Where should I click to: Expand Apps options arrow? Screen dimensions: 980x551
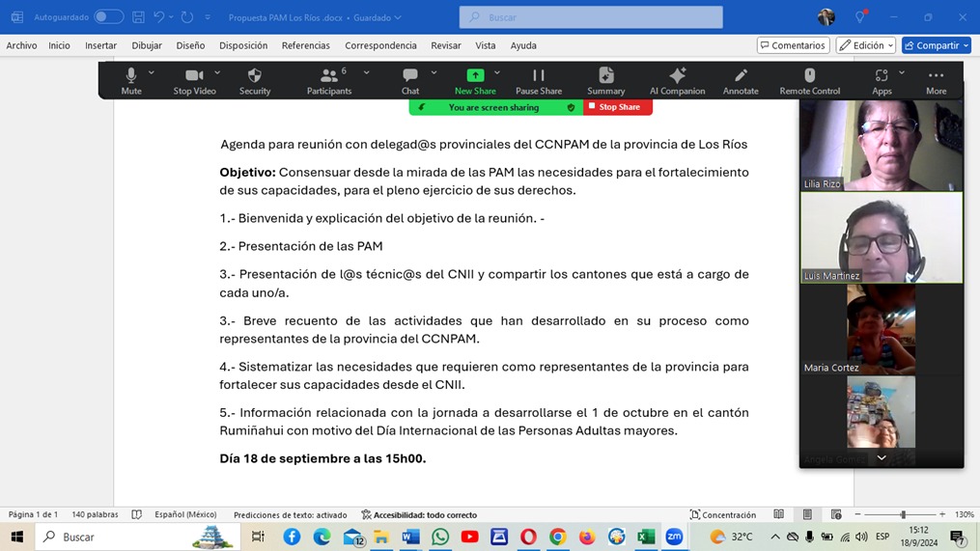pyautogui.click(x=901, y=72)
